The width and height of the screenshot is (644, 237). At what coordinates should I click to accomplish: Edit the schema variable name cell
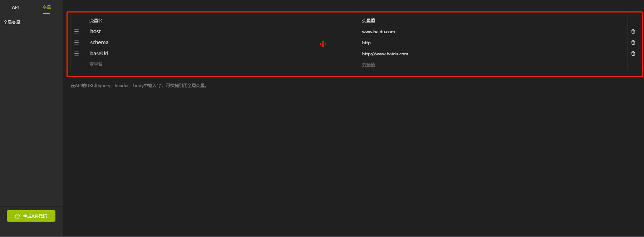pyautogui.click(x=218, y=42)
